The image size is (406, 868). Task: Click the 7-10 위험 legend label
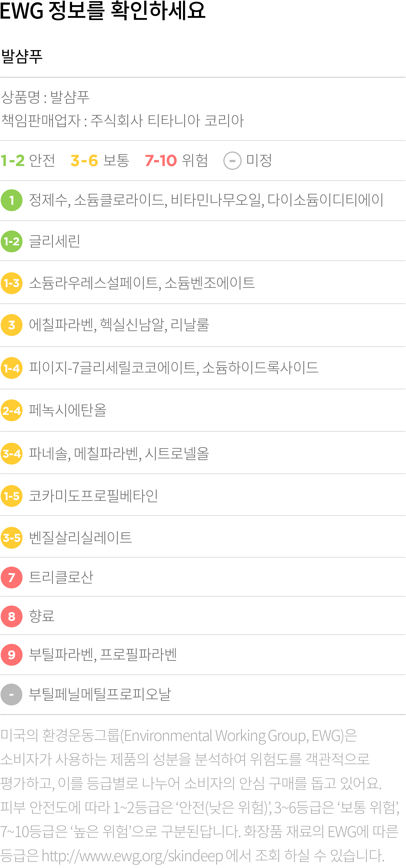point(176,160)
